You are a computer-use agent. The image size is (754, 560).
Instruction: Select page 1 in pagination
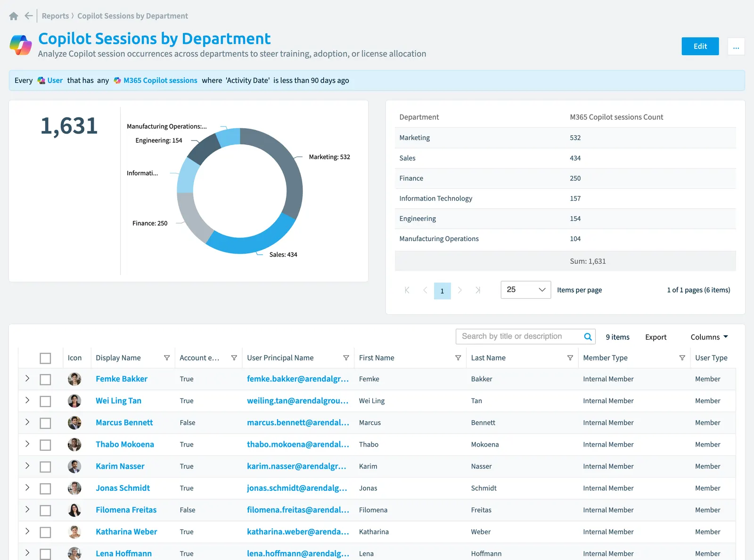[442, 291]
